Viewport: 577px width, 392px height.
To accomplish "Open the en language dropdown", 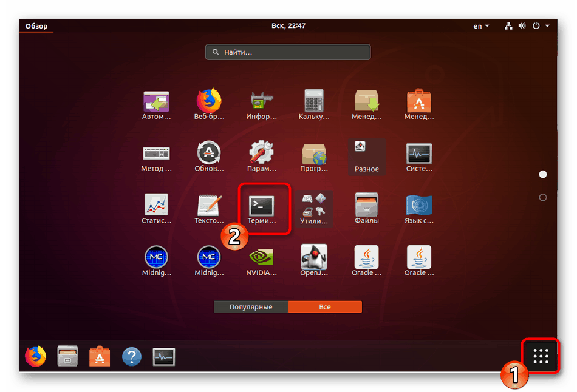I will [x=481, y=25].
